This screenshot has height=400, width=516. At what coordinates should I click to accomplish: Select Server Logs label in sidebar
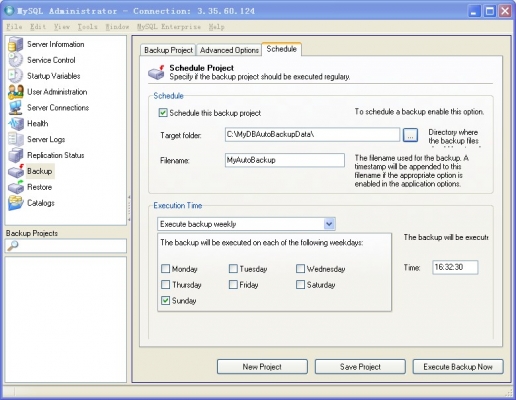[x=46, y=139]
